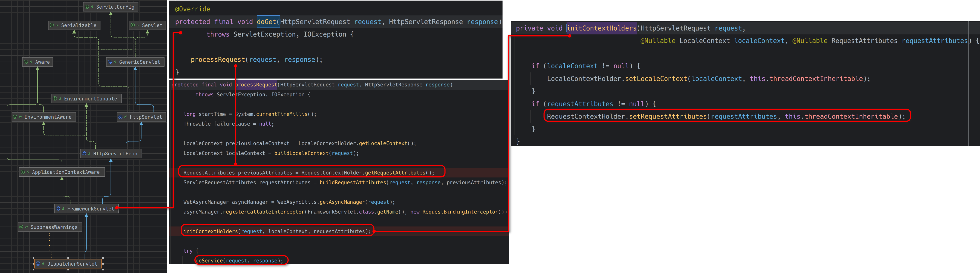Click the class icon on DispatcherServlet node
This screenshot has height=273, width=980.
pyautogui.click(x=38, y=264)
